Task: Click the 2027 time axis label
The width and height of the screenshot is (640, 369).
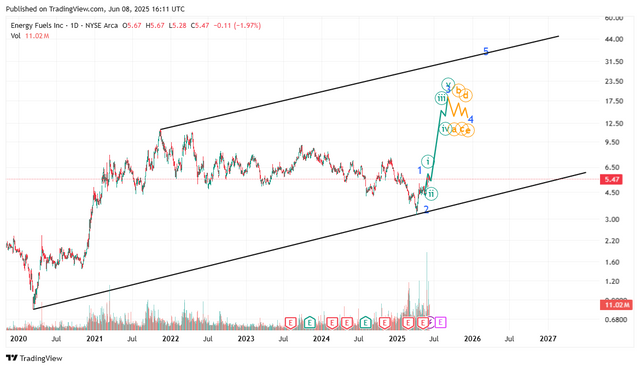Action: [548, 339]
